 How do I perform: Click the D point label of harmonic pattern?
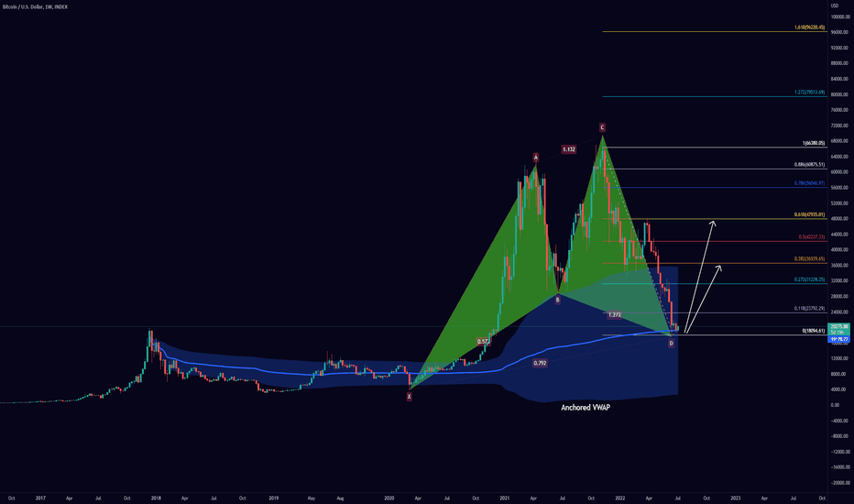tap(671, 344)
